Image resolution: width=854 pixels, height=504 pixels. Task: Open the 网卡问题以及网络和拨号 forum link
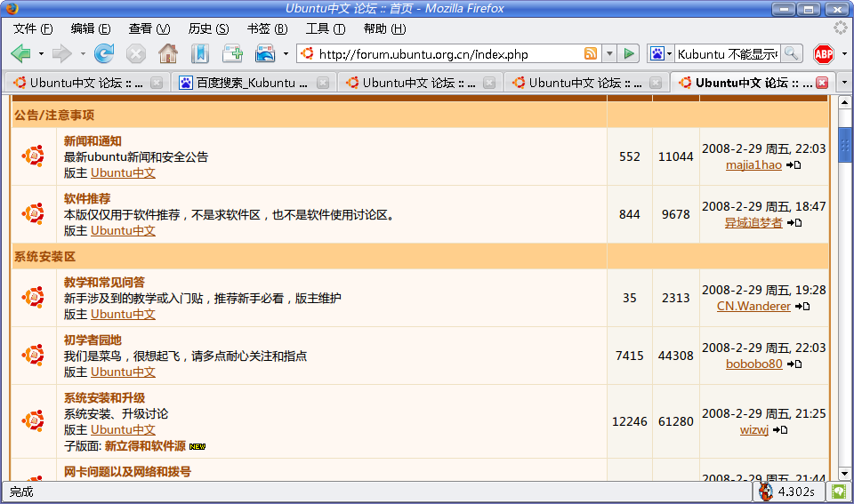(x=127, y=471)
